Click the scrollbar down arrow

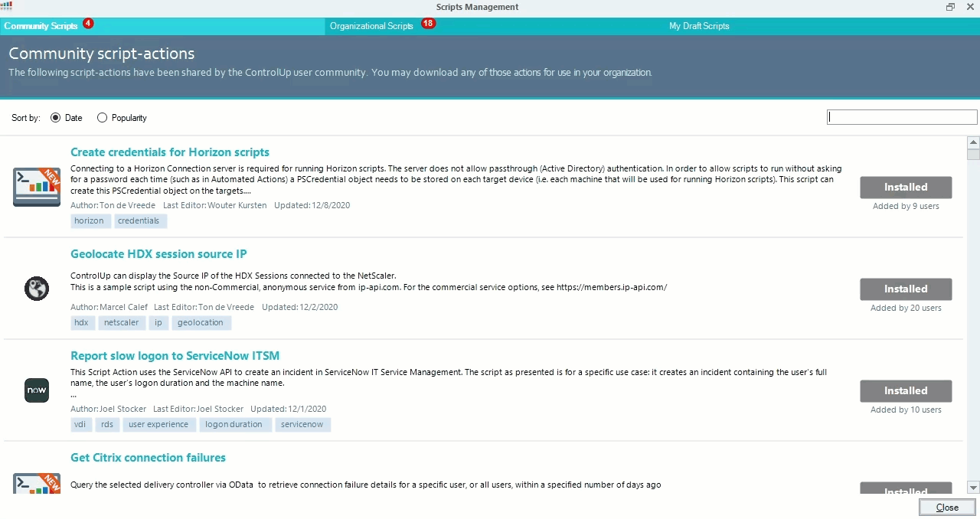[973, 488]
